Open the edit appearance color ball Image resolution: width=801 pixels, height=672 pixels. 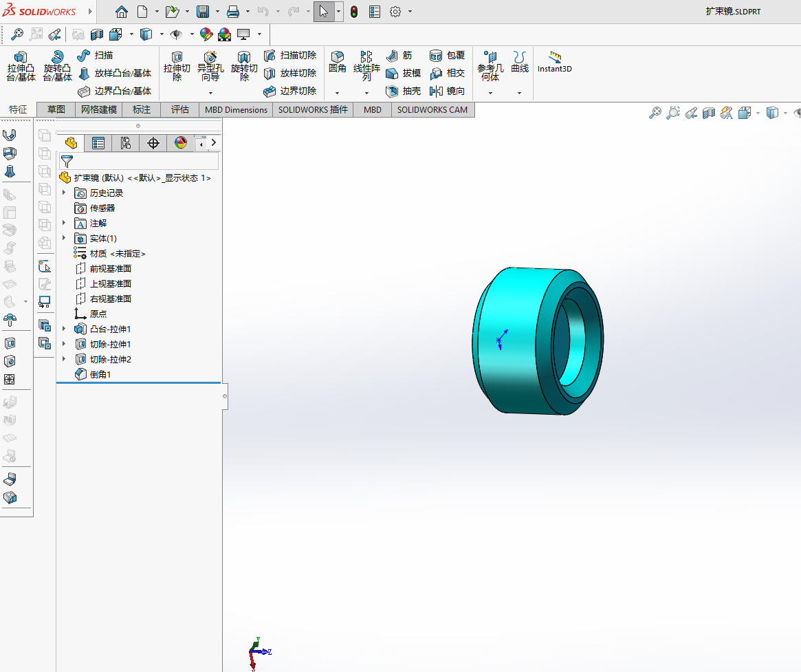click(x=206, y=34)
